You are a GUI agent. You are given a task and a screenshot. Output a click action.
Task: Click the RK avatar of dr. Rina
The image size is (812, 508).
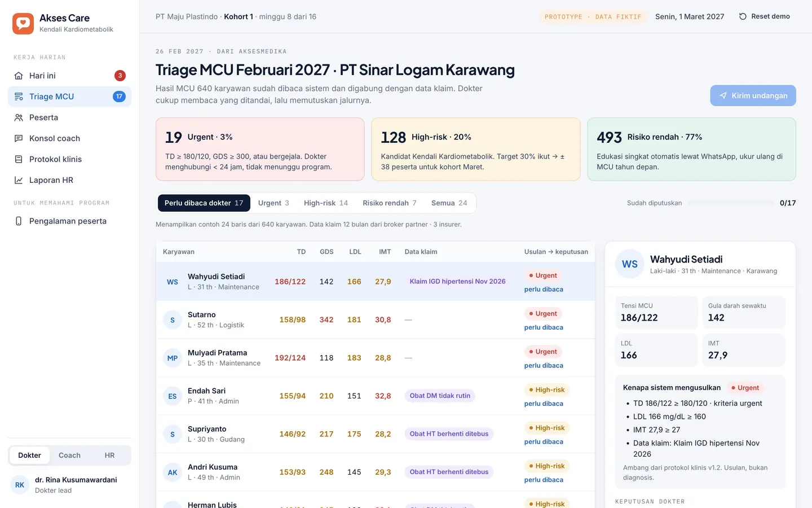20,485
